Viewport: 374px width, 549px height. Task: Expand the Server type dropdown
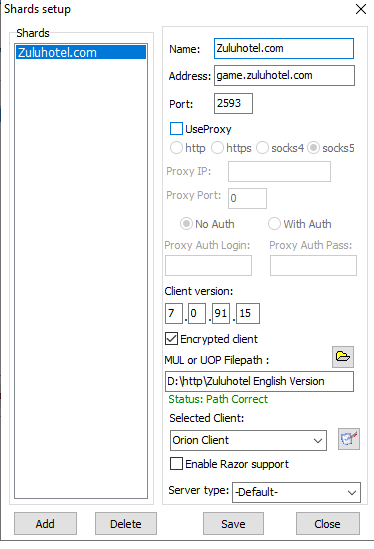(x=296, y=492)
